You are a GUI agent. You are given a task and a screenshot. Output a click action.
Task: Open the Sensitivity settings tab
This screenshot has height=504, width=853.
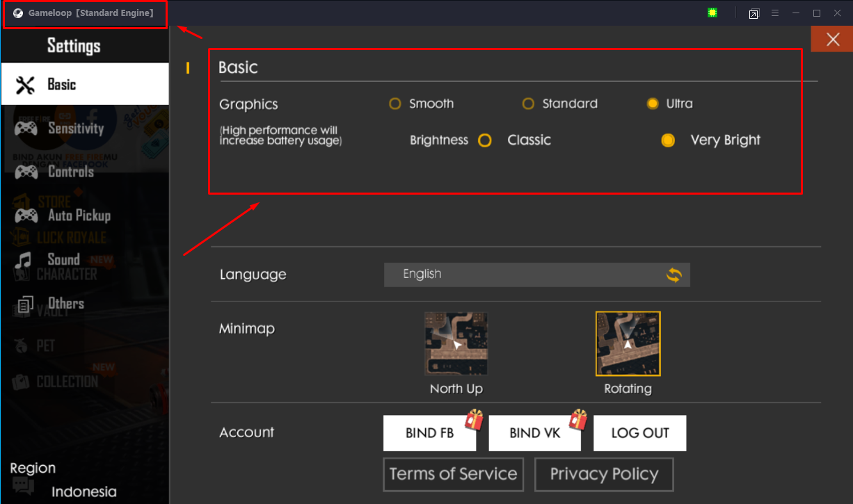coord(85,128)
